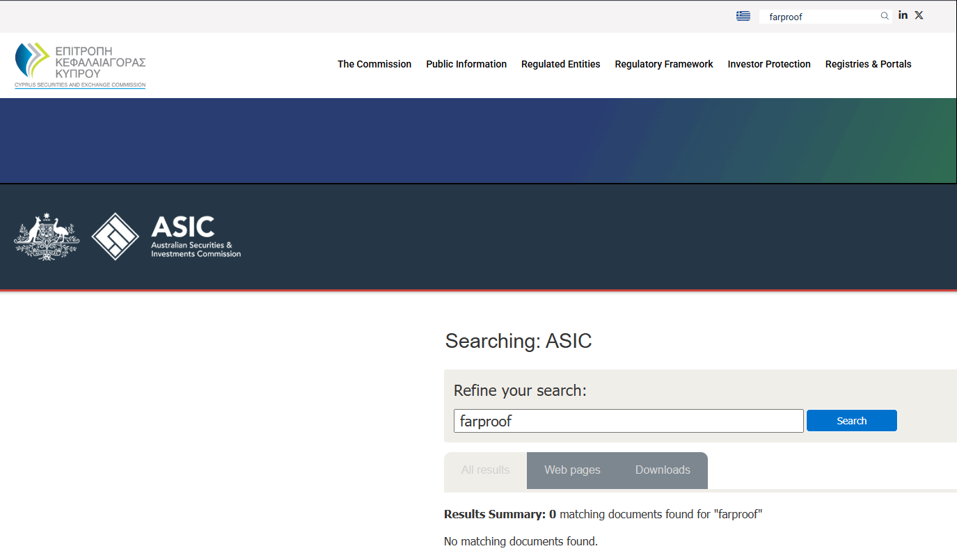Open the Public Information menu

pos(466,64)
